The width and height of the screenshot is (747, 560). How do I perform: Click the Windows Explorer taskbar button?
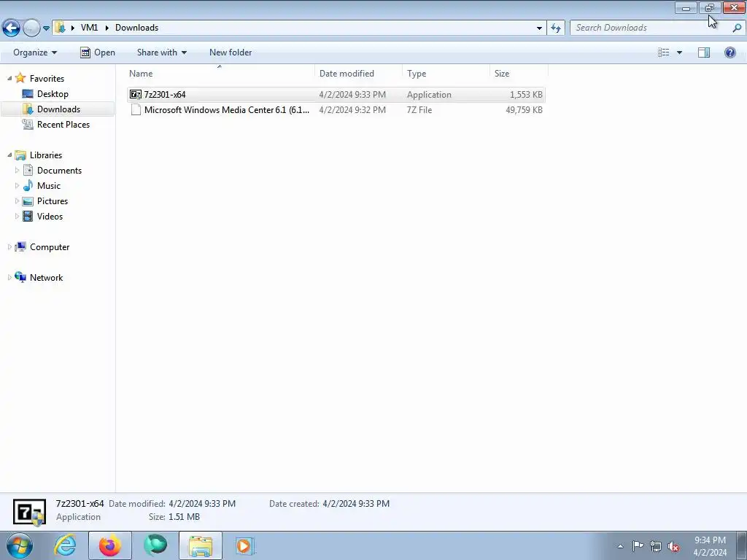click(201, 545)
